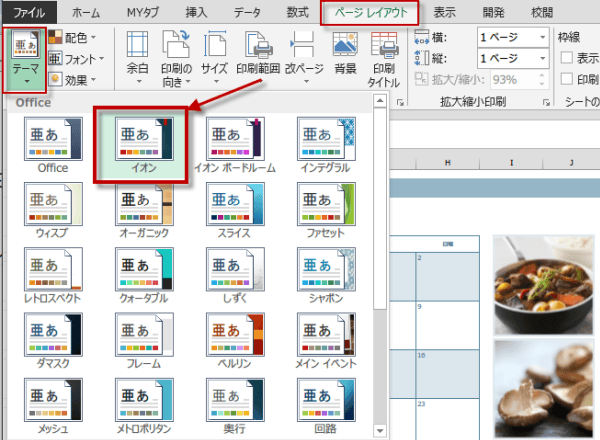Apply the イオン ボードルーム theme

click(235, 145)
